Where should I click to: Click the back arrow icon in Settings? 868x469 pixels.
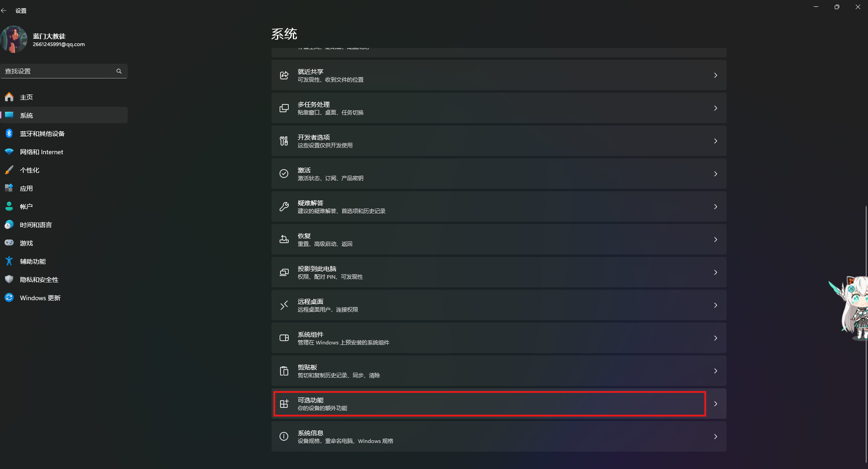(x=4, y=10)
